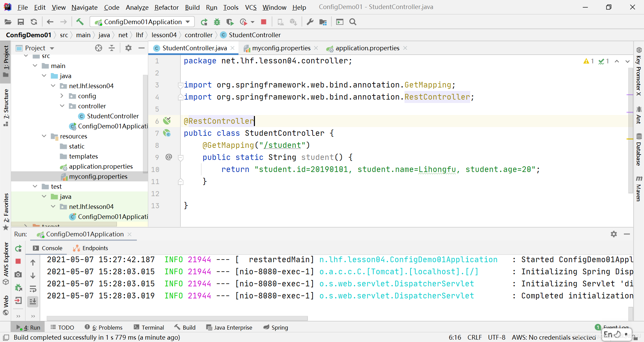
Task: Open the Project Structure folder icon
Action: click(x=323, y=22)
